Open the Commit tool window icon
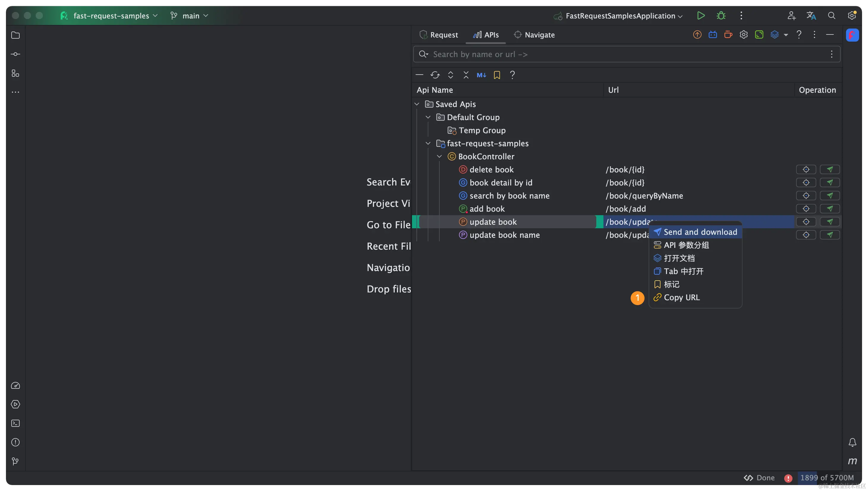This screenshot has width=868, height=491. point(15,54)
